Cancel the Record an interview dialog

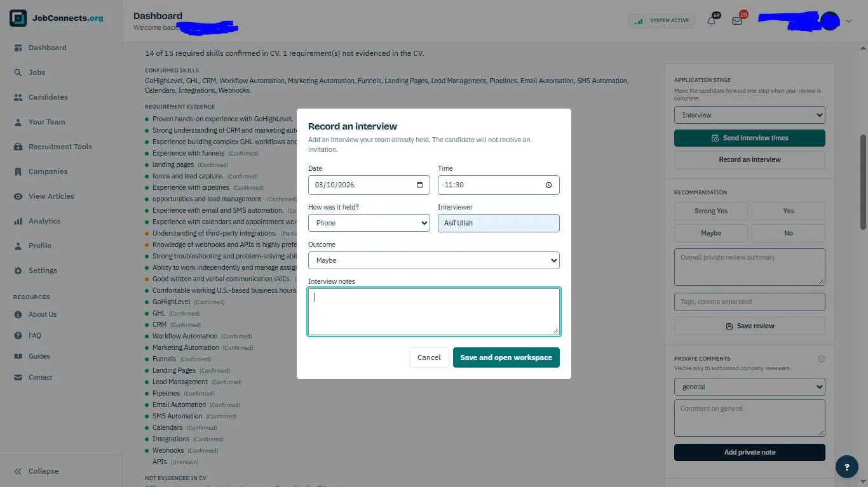click(x=429, y=357)
